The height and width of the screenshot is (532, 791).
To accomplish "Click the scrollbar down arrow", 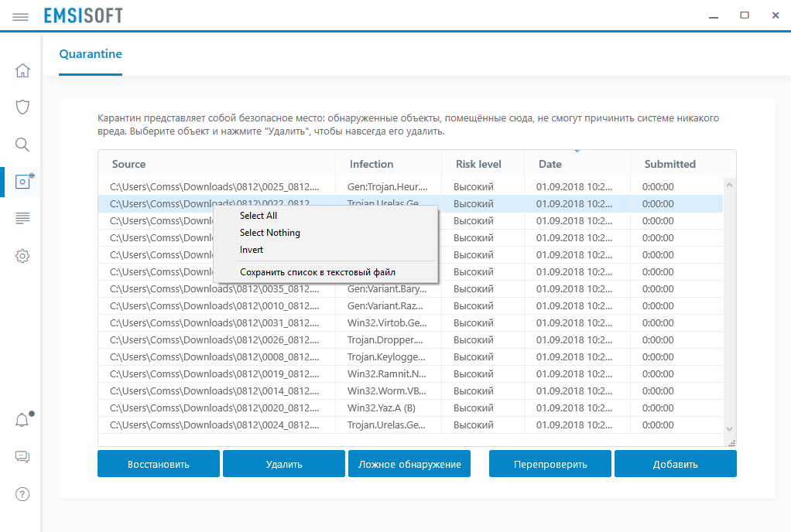I will (729, 428).
